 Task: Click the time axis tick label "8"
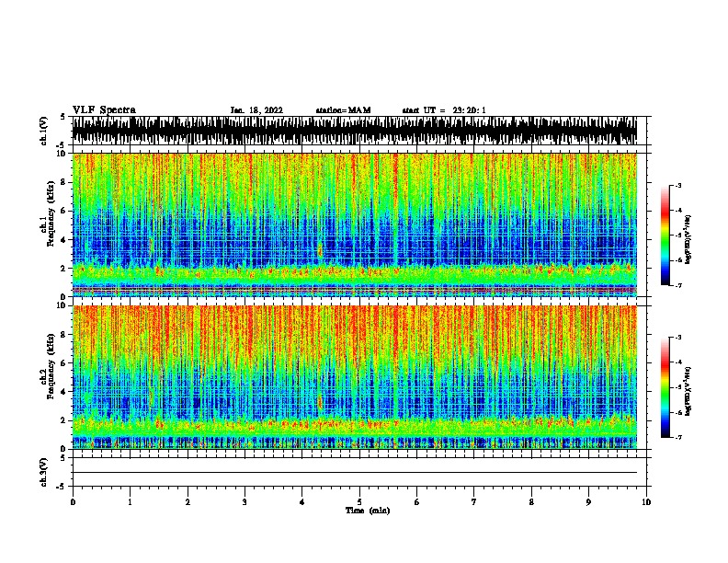pyautogui.click(x=531, y=502)
